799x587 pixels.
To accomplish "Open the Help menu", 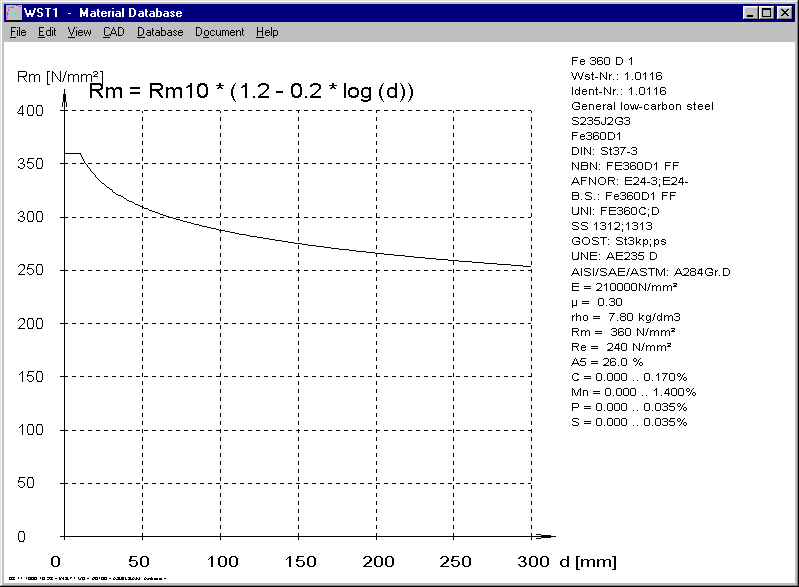I will [x=267, y=32].
